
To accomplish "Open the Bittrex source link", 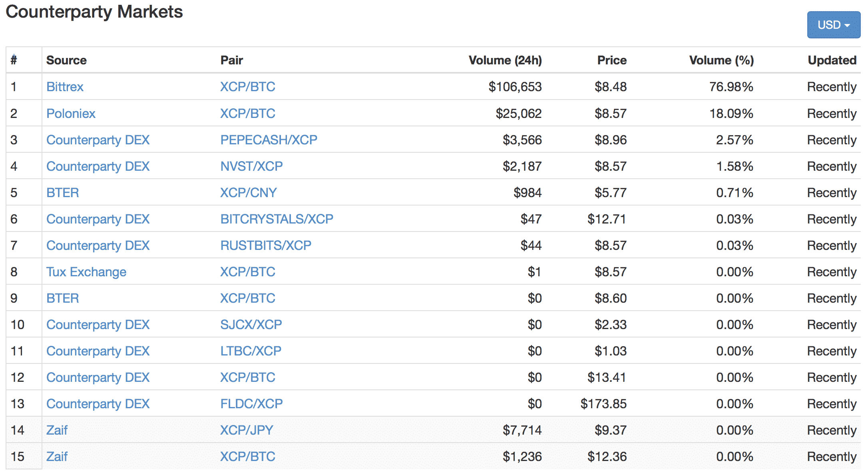I will (x=65, y=87).
